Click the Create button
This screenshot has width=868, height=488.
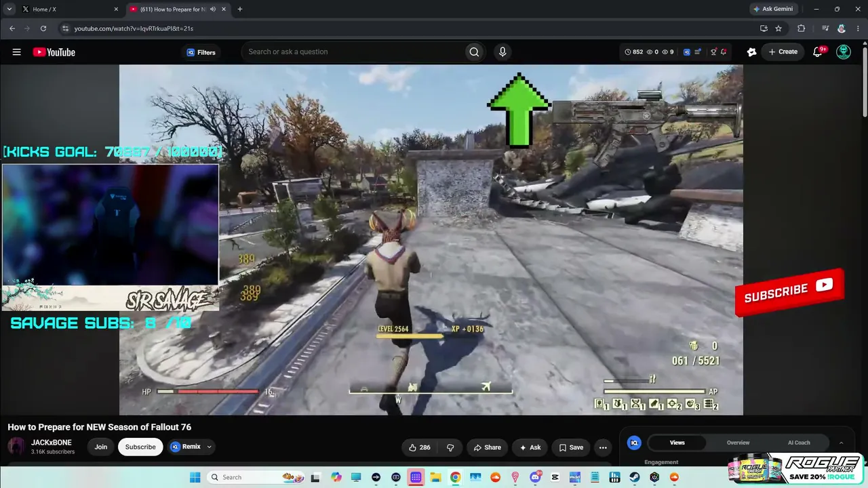(783, 52)
